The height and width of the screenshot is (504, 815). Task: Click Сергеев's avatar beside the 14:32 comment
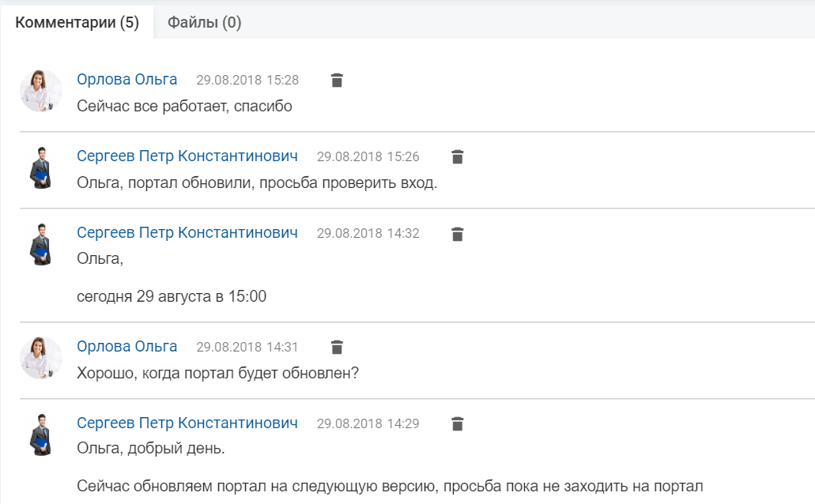click(41, 245)
